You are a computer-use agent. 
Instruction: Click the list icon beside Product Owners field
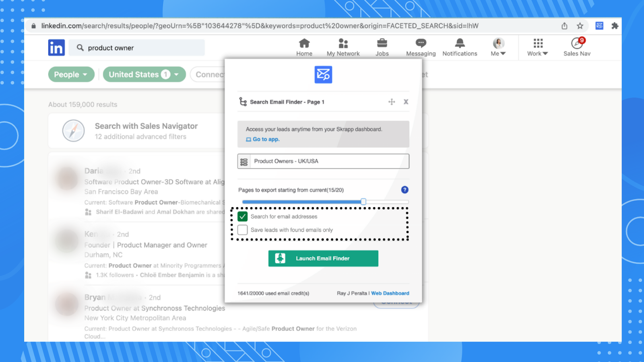(244, 162)
